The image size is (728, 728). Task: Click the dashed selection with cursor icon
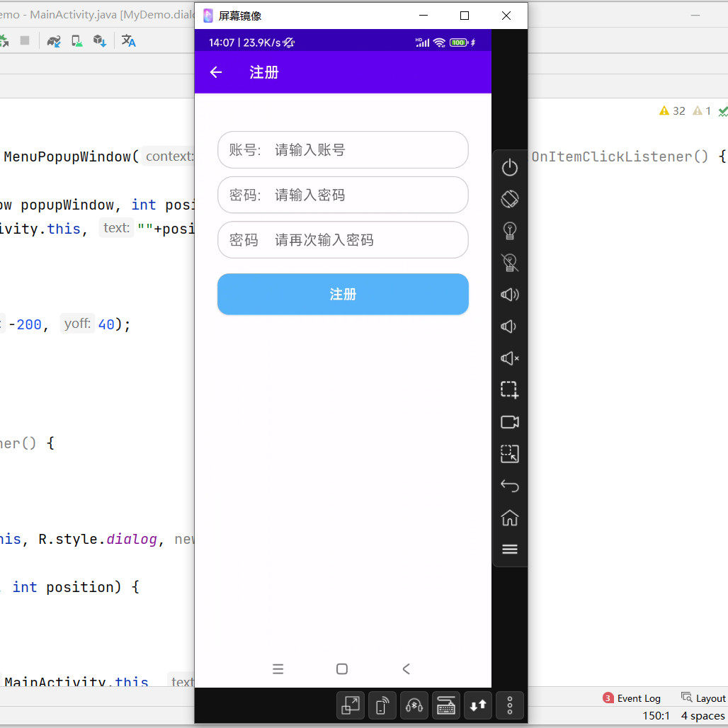[x=509, y=454]
